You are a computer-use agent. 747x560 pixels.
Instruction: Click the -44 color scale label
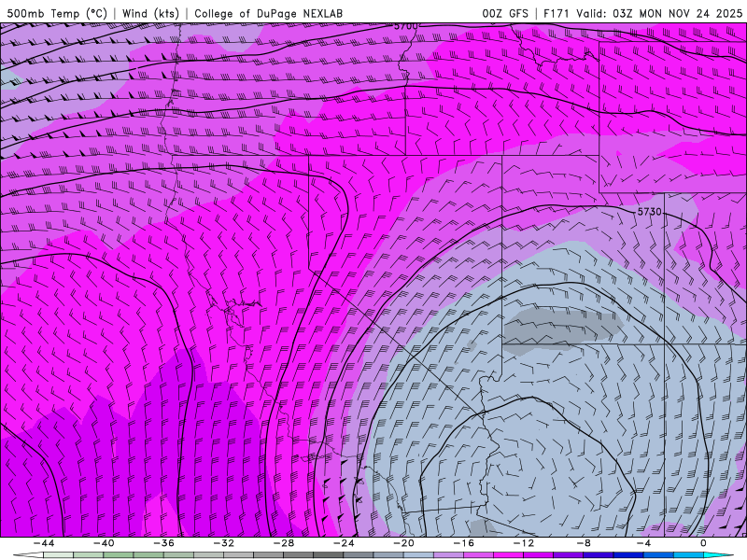click(43, 543)
